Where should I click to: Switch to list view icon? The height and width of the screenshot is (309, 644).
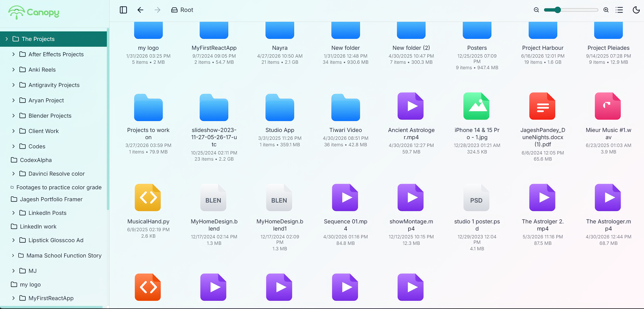pyautogui.click(x=619, y=10)
